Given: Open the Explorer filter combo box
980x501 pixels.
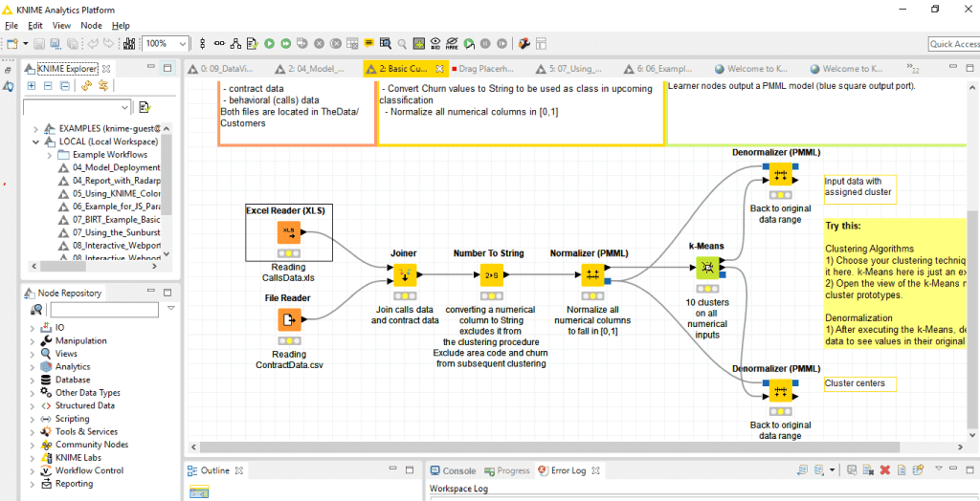Looking at the screenshot, I should pyautogui.click(x=77, y=107).
